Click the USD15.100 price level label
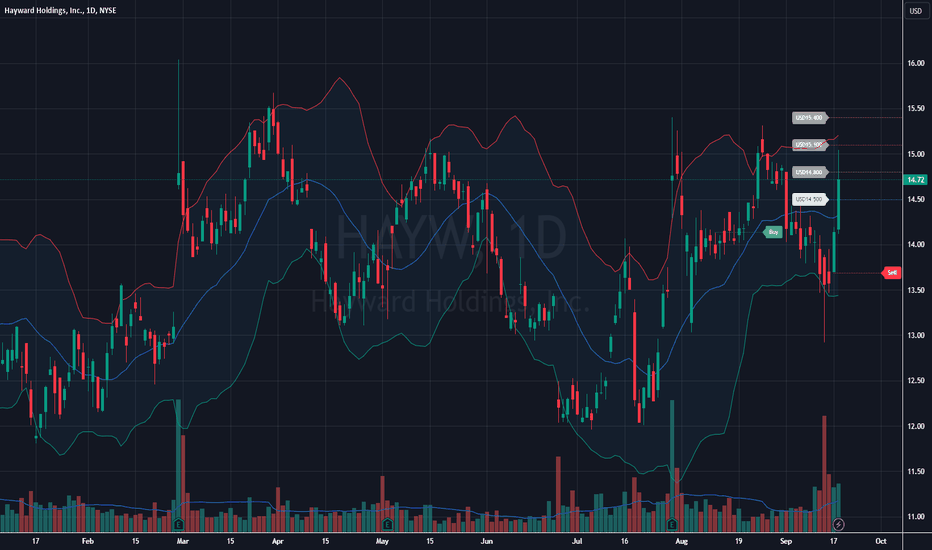This screenshot has width=932, height=550. click(810, 145)
